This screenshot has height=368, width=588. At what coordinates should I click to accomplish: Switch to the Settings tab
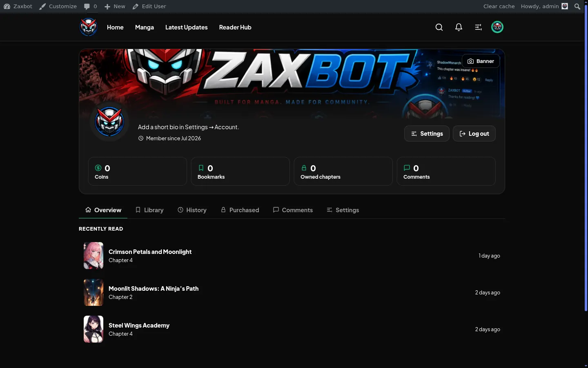pos(343,210)
